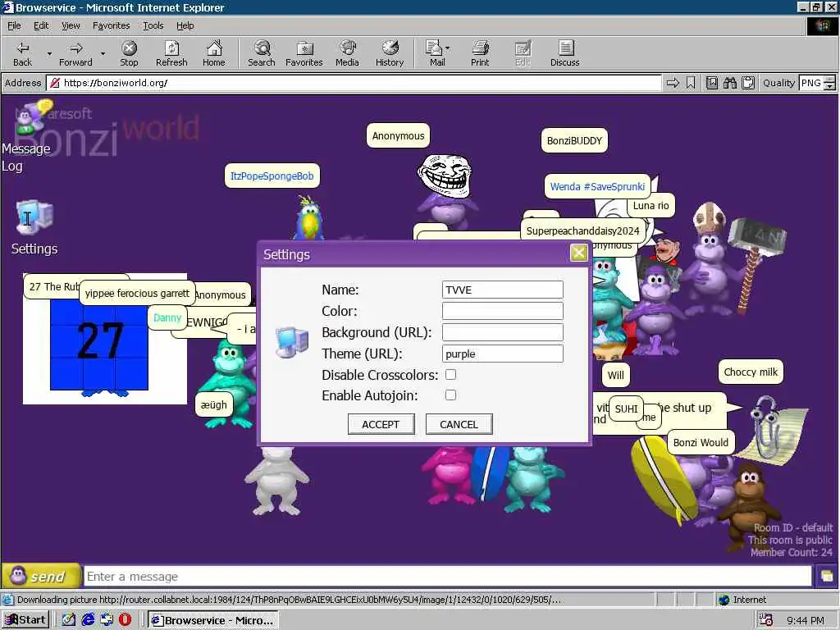Show browsing History

(390, 53)
